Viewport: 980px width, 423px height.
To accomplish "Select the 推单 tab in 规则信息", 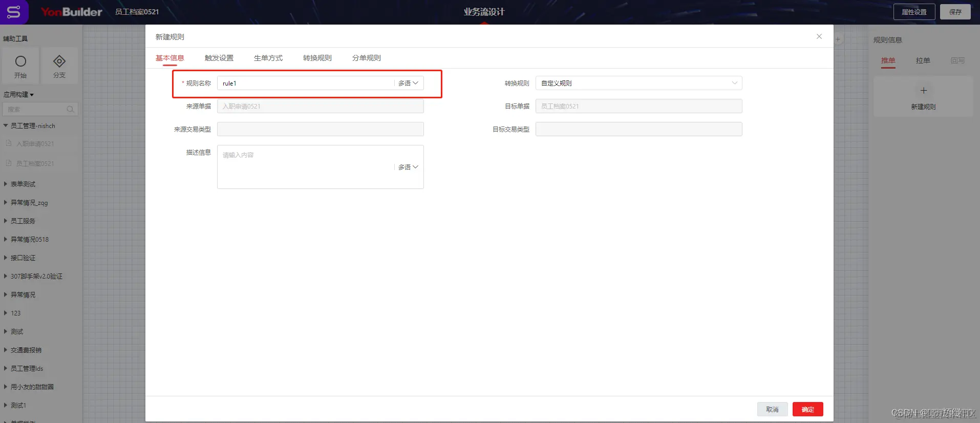I will [x=888, y=60].
